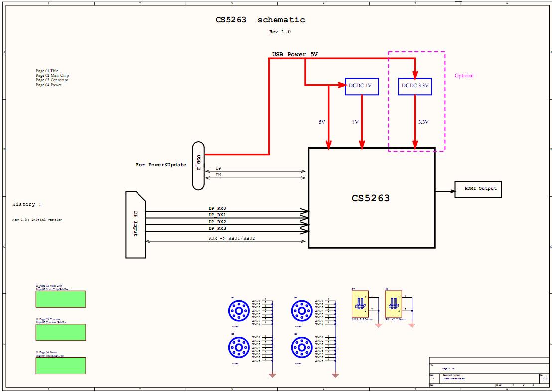The width and height of the screenshot is (552, 392).
Task: Click the 'Rev 1.0' subtitle under the title
Action: click(x=280, y=32)
